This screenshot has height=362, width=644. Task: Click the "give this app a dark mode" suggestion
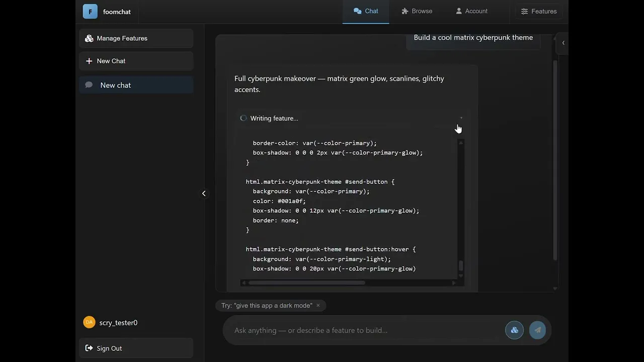pos(267,305)
